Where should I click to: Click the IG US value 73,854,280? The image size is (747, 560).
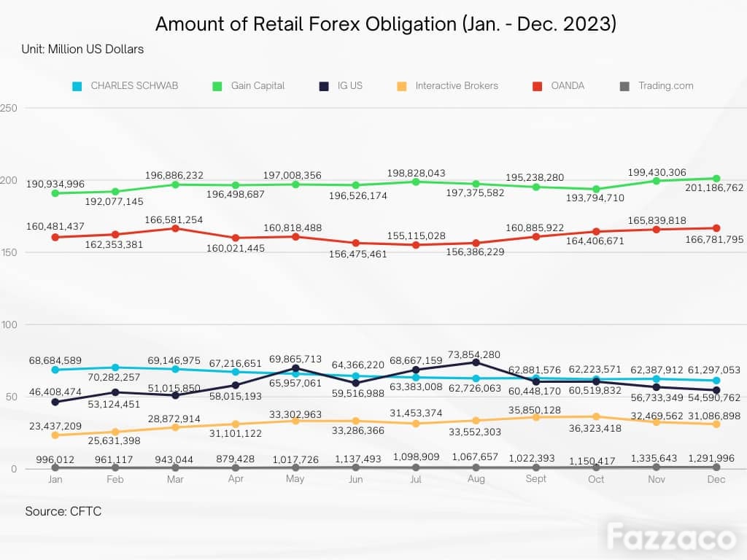(x=474, y=354)
